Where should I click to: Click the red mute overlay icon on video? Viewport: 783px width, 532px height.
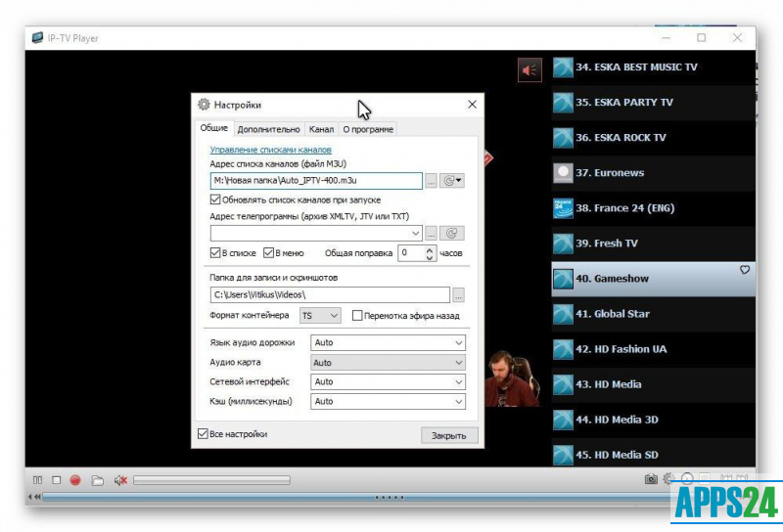[530, 70]
